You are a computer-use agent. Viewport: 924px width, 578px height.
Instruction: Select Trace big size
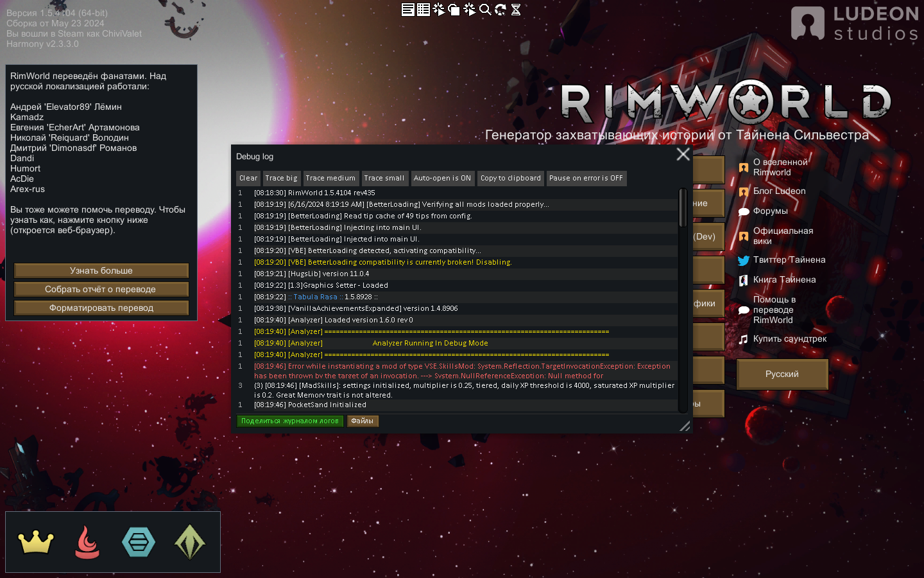click(x=281, y=179)
